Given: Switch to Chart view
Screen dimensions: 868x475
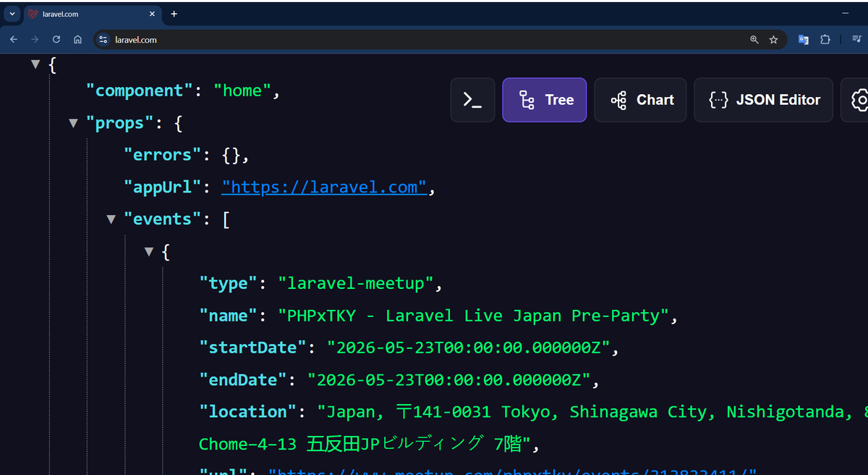Looking at the screenshot, I should click(640, 100).
